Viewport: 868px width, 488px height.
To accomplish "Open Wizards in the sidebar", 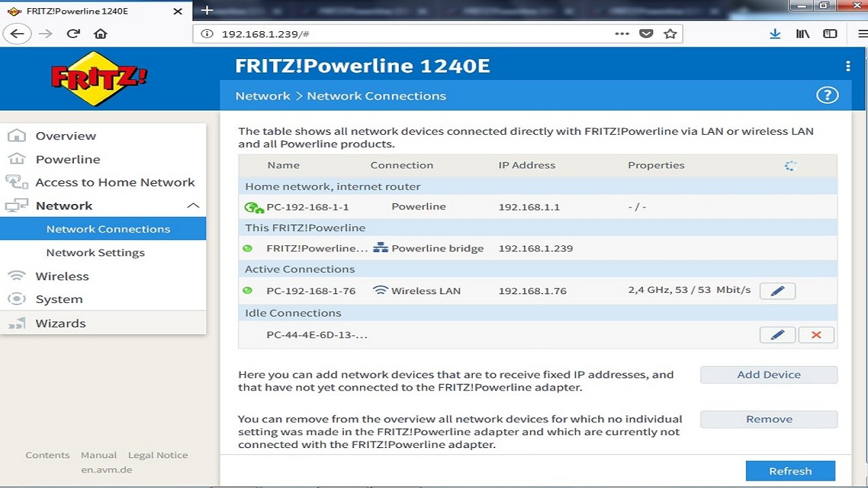I will tap(60, 323).
